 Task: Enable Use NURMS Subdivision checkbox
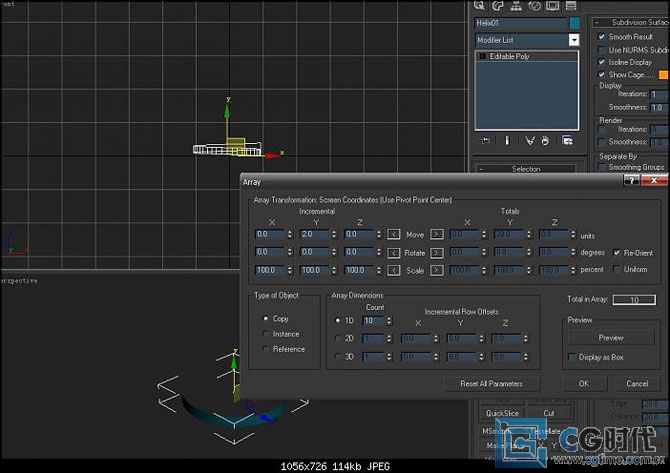tap(602, 50)
